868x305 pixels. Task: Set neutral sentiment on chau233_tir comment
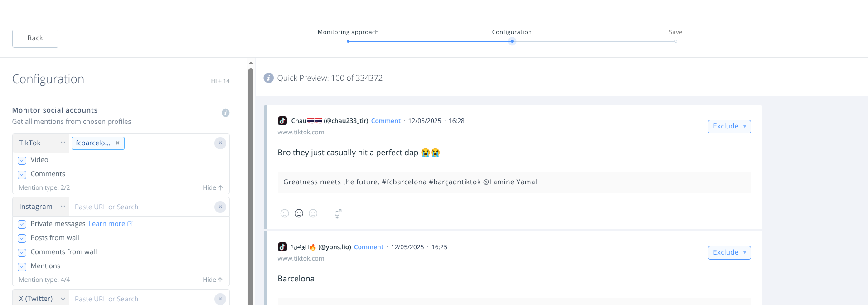click(299, 213)
